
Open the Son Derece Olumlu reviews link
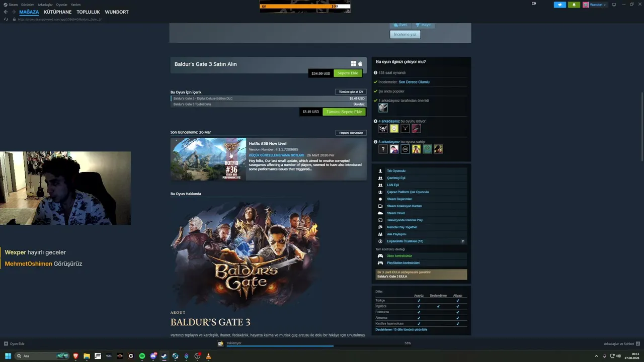[x=414, y=82]
